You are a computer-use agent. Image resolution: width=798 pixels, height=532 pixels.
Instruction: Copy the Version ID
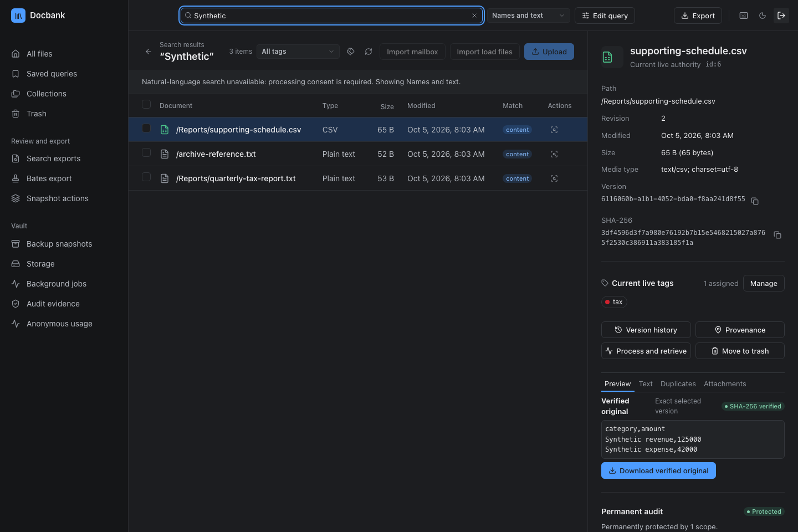point(755,201)
